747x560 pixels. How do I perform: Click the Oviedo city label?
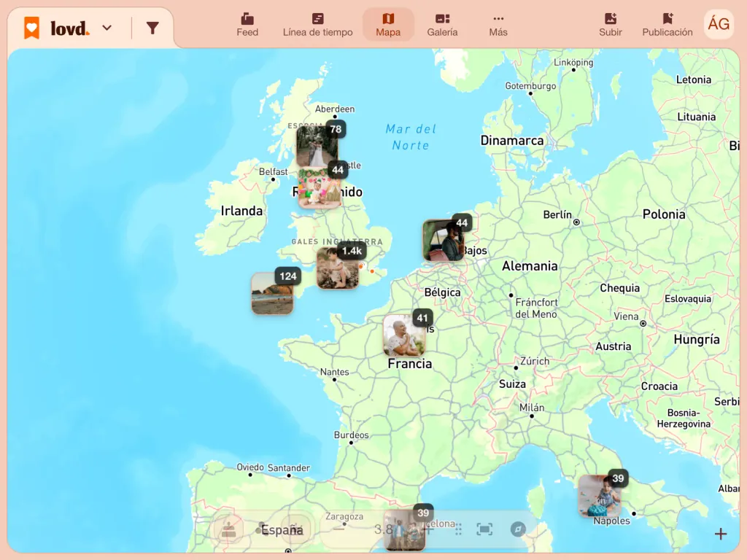pyautogui.click(x=250, y=467)
